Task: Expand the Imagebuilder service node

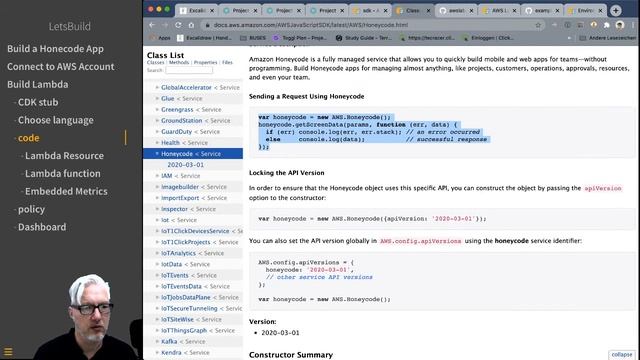Action: [157, 187]
